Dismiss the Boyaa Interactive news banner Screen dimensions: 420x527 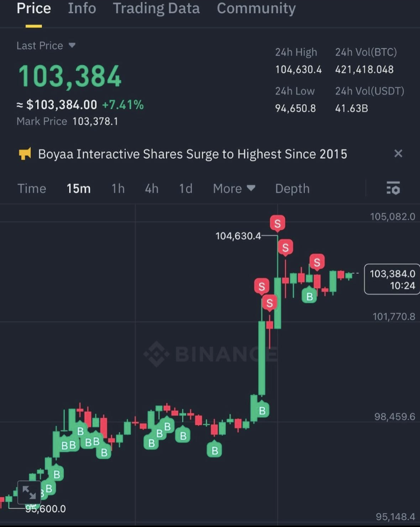click(398, 154)
